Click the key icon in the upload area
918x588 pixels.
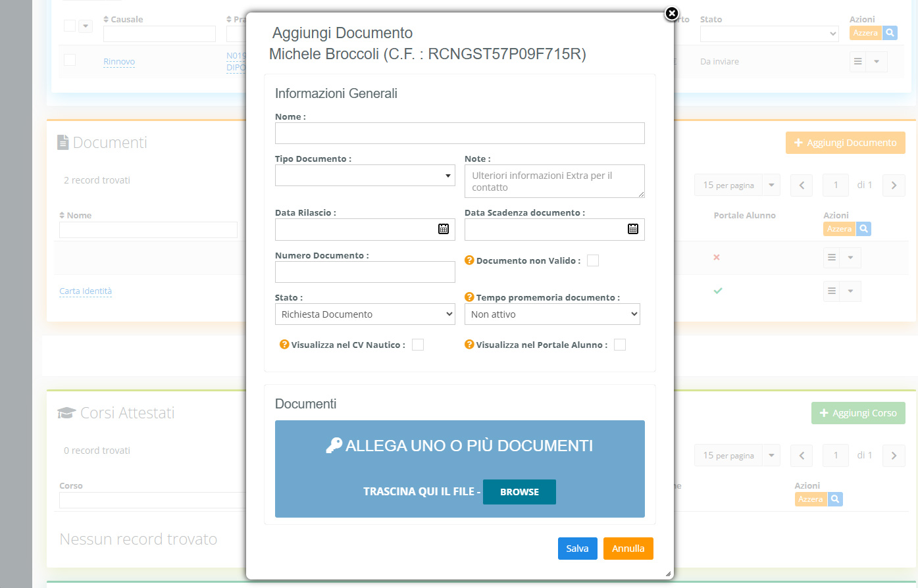(x=334, y=445)
